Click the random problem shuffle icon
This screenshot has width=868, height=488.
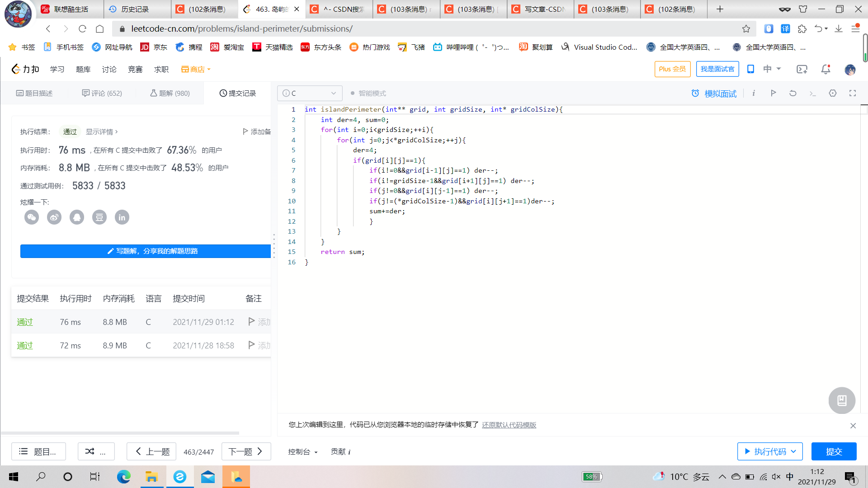[90, 451]
